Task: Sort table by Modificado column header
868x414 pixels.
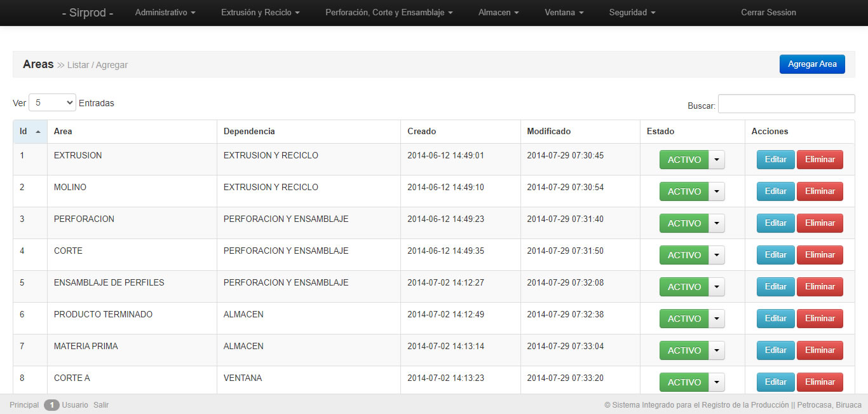Action: tap(580, 132)
